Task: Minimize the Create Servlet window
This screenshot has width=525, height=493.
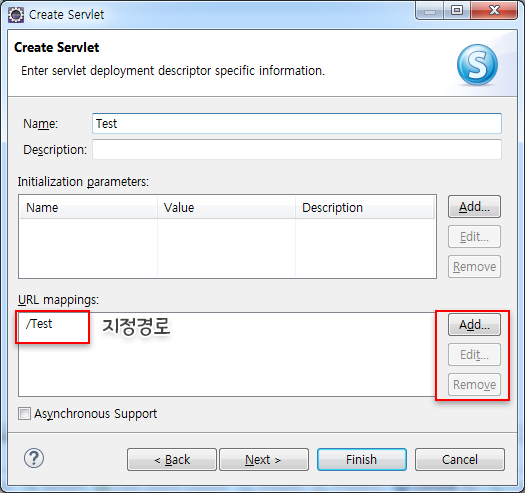Action: (x=430, y=10)
